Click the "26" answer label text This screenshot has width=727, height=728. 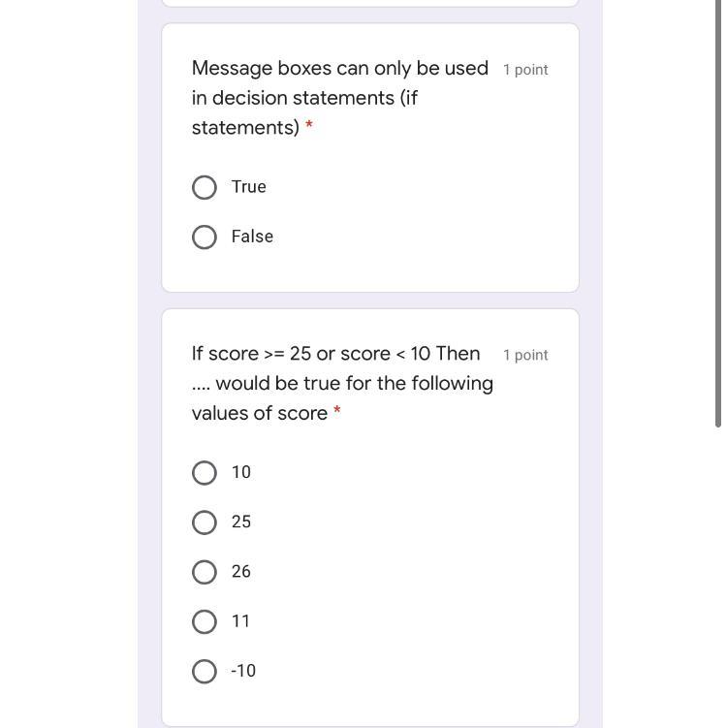pyautogui.click(x=241, y=572)
